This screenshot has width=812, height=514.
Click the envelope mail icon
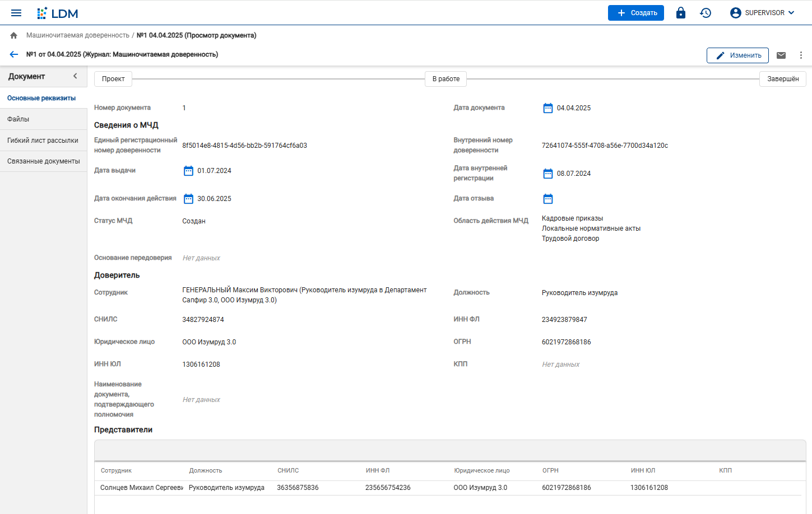tap(781, 55)
